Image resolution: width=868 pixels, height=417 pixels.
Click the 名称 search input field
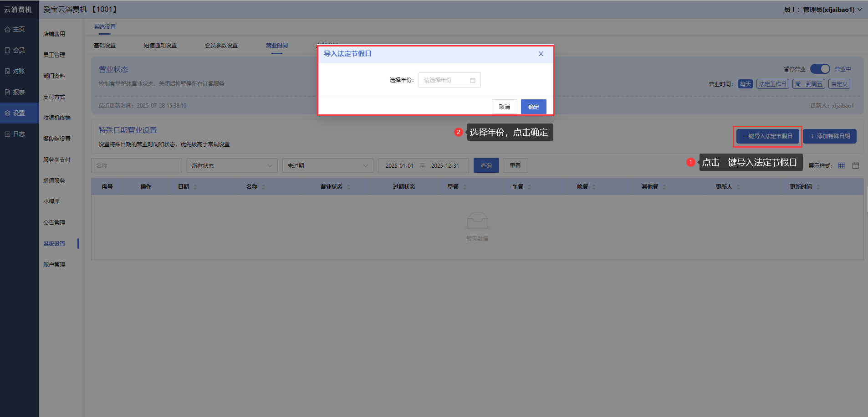[x=137, y=165]
